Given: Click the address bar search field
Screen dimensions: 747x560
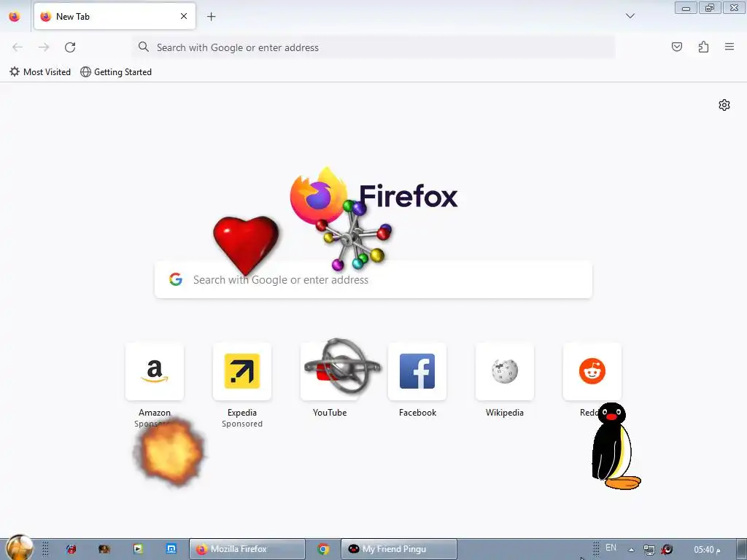Looking at the screenshot, I should tap(373, 47).
